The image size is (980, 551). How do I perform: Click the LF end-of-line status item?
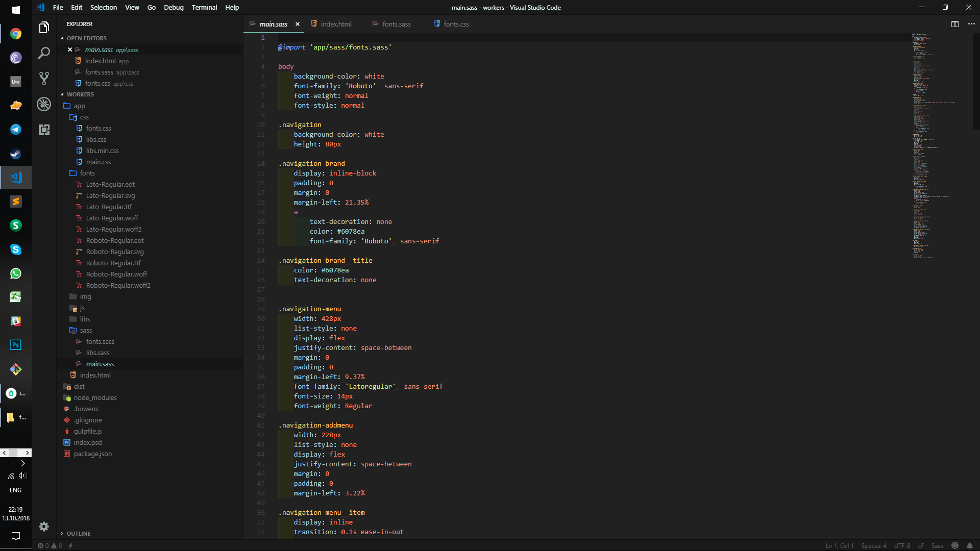pos(921,545)
